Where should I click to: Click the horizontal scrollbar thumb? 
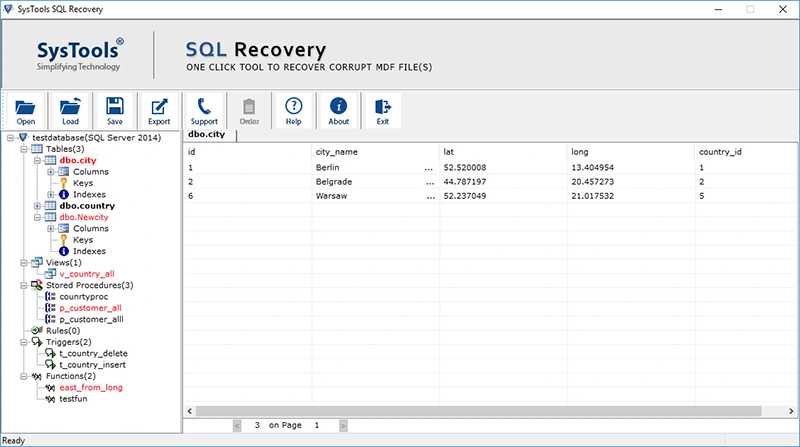click(x=479, y=411)
